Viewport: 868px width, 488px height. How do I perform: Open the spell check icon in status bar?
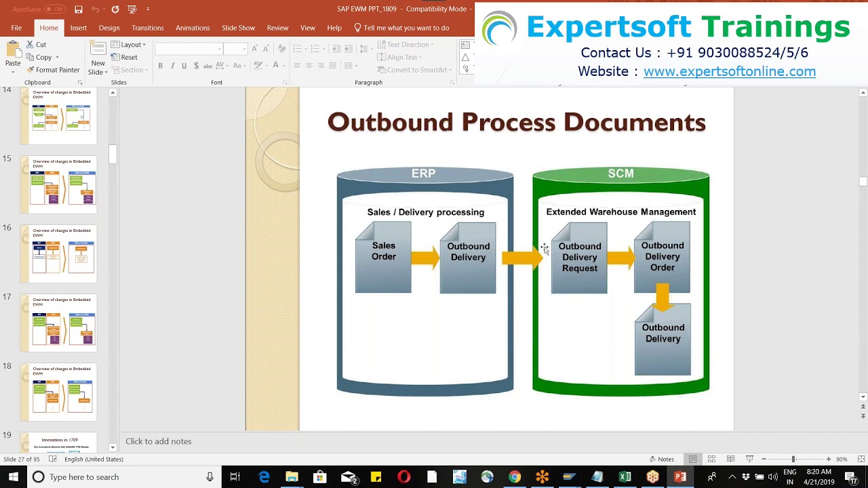click(52, 460)
